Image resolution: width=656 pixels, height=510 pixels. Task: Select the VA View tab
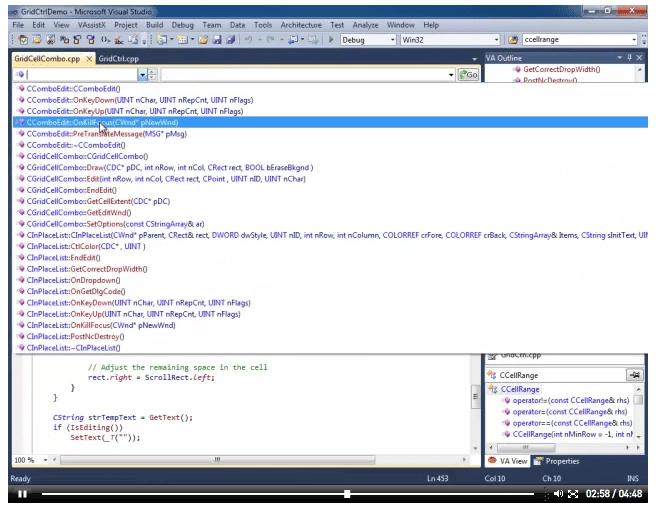[507, 461]
